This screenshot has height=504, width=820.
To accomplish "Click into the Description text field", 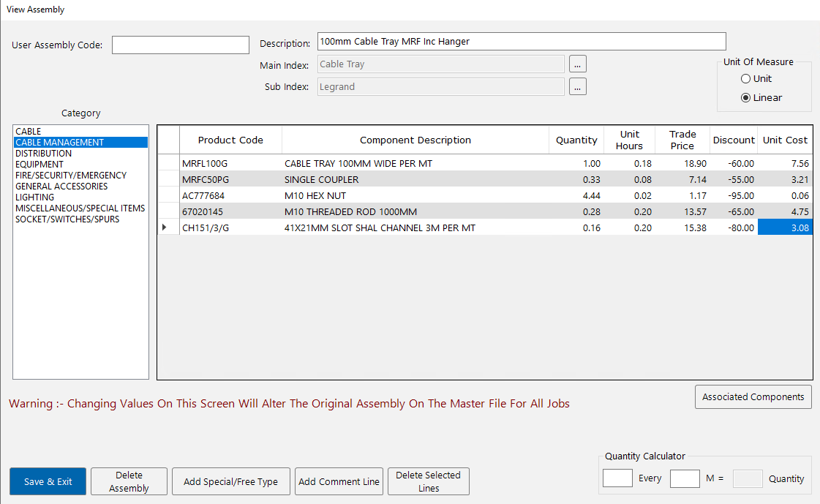I will pos(522,42).
